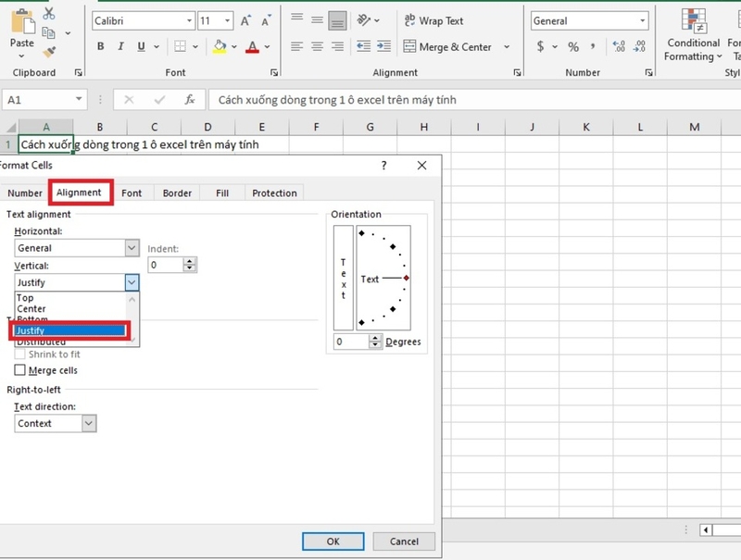Image resolution: width=741 pixels, height=560 pixels.
Task: Center text horizontally in ribbon
Action: click(317, 46)
